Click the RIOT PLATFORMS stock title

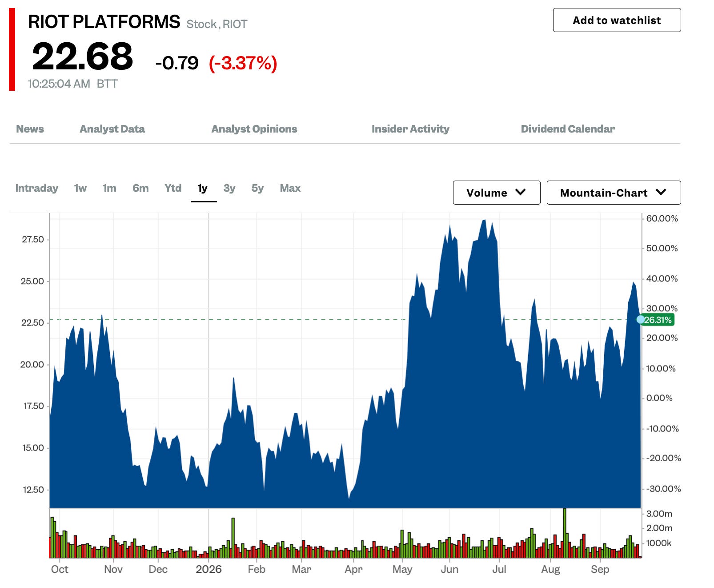(104, 22)
